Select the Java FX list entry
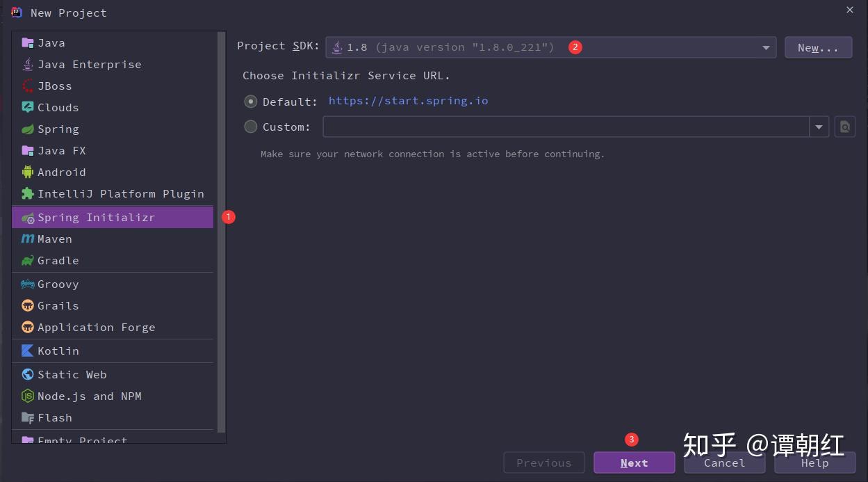 pyautogui.click(x=113, y=150)
